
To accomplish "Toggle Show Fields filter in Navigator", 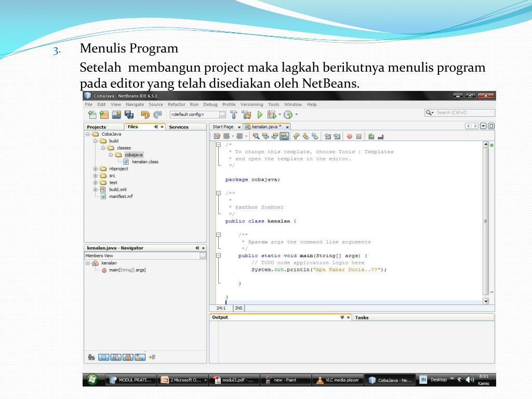I will click(103, 357).
